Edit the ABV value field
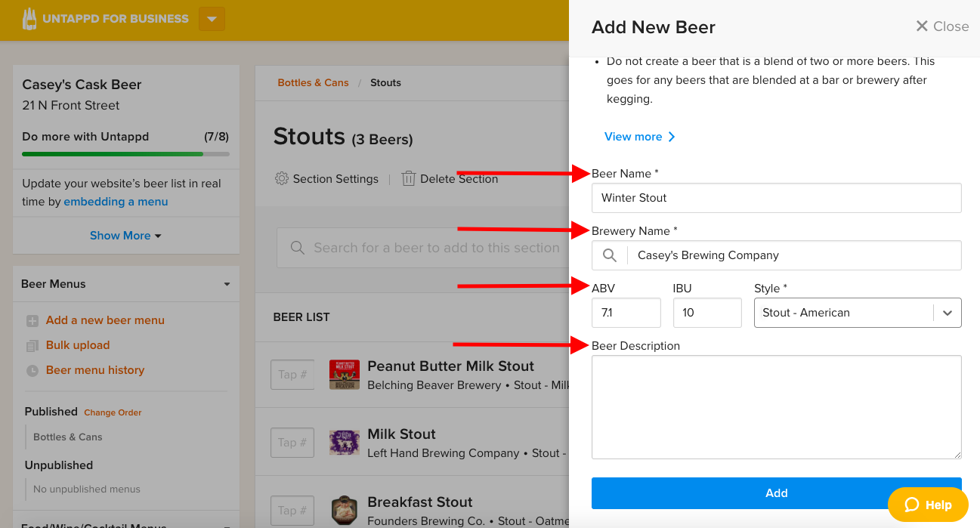980x528 pixels. [x=626, y=313]
